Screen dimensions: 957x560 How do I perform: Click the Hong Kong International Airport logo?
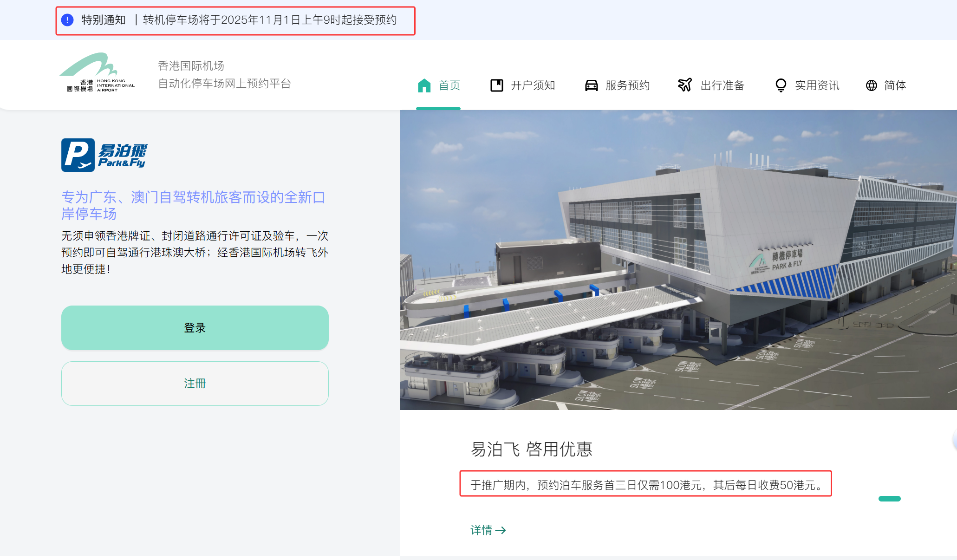click(97, 73)
